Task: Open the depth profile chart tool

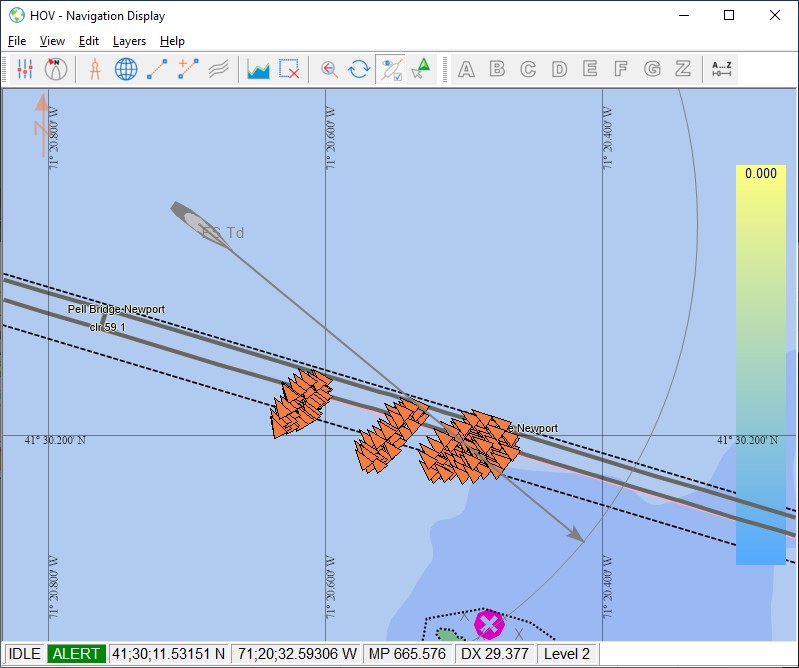Action: coord(258,69)
